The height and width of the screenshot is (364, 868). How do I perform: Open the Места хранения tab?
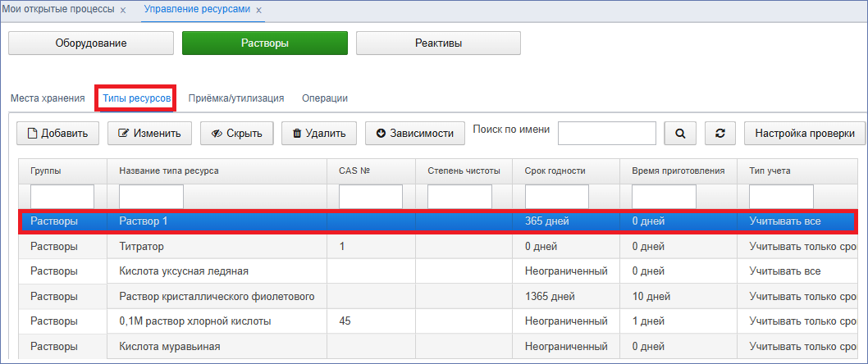(48, 98)
